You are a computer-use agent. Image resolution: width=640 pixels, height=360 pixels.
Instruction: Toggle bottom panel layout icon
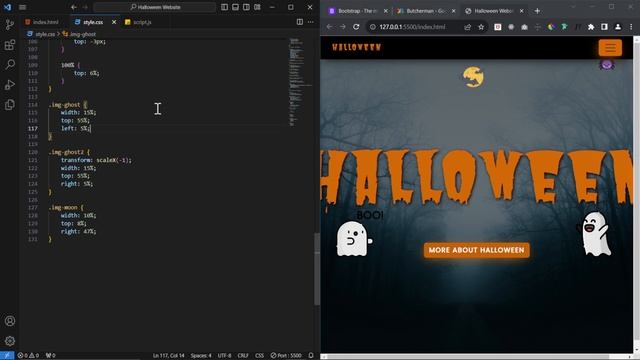[236, 7]
